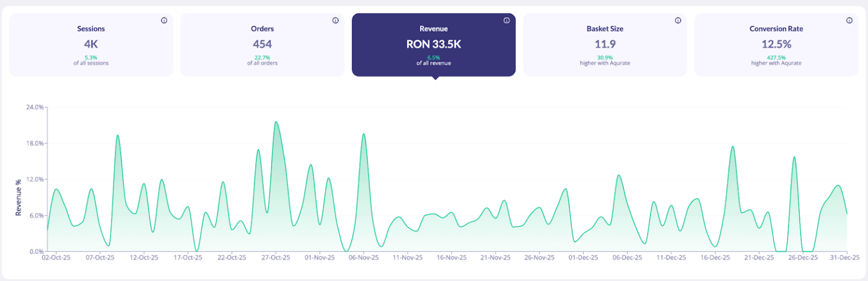Switch chart to Basket Size
This screenshot has height=281, width=868.
click(x=605, y=45)
